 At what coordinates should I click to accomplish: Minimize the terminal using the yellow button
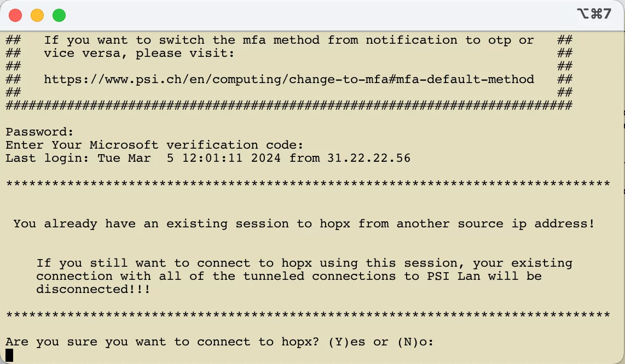[x=37, y=15]
